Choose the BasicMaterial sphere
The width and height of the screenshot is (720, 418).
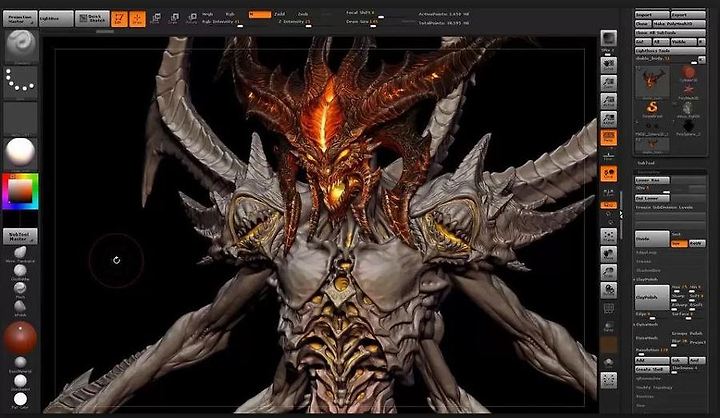(x=20, y=362)
